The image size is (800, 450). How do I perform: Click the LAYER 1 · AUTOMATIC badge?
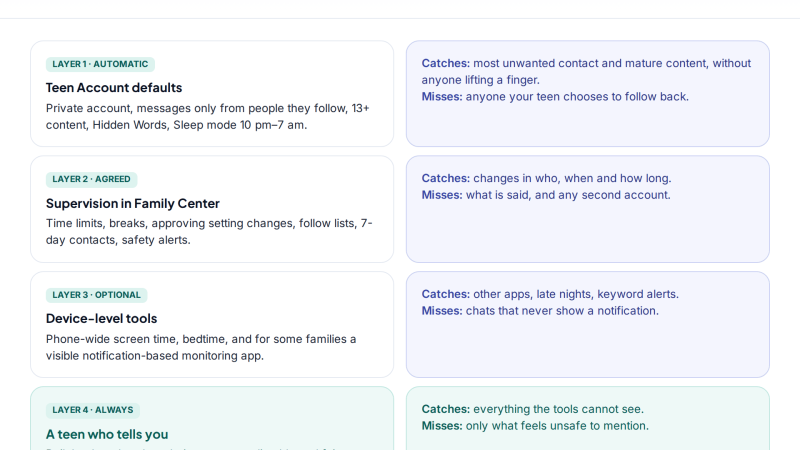click(100, 64)
